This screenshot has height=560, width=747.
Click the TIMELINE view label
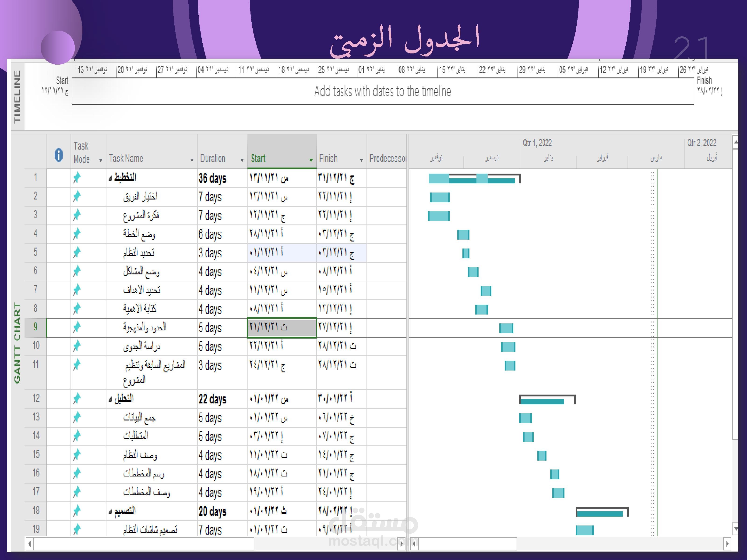pyautogui.click(x=17, y=97)
